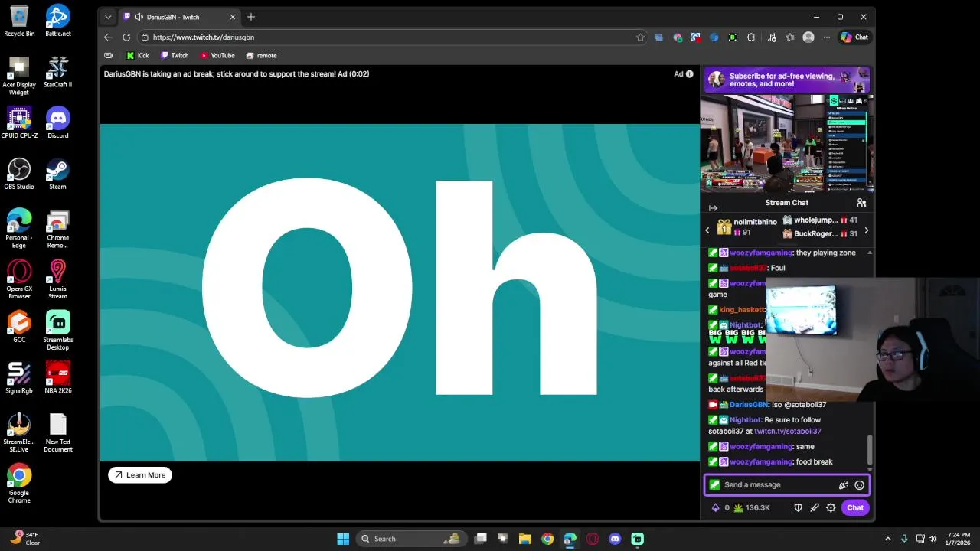Viewport: 980px width, 551px height.
Task: Open the Recycle Bin desktop icon
Action: [x=19, y=21]
